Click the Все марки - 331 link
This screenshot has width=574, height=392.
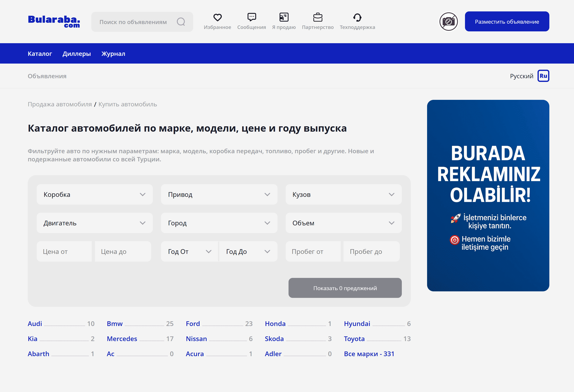click(369, 354)
